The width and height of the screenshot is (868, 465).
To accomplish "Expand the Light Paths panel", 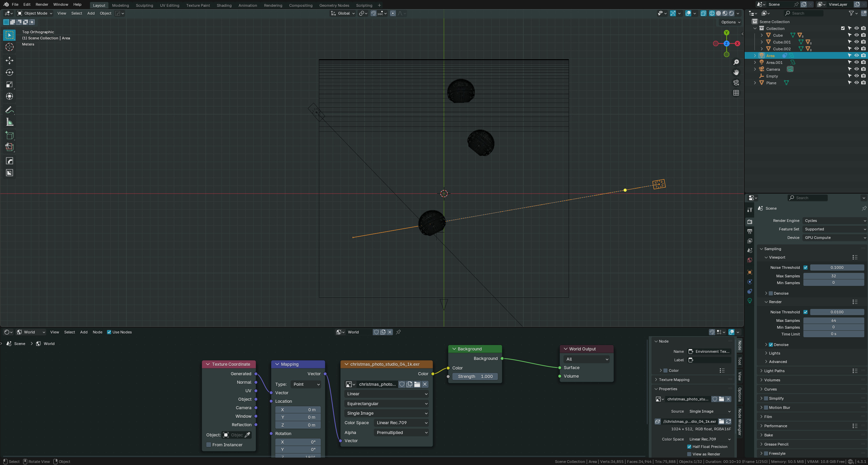I will pos(775,371).
